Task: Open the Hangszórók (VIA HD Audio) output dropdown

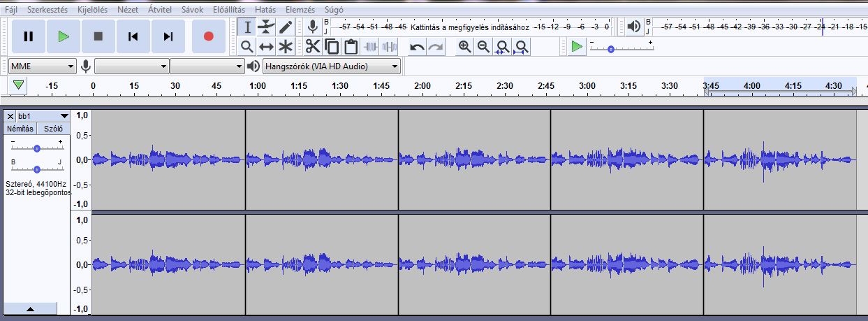Action: (332, 66)
